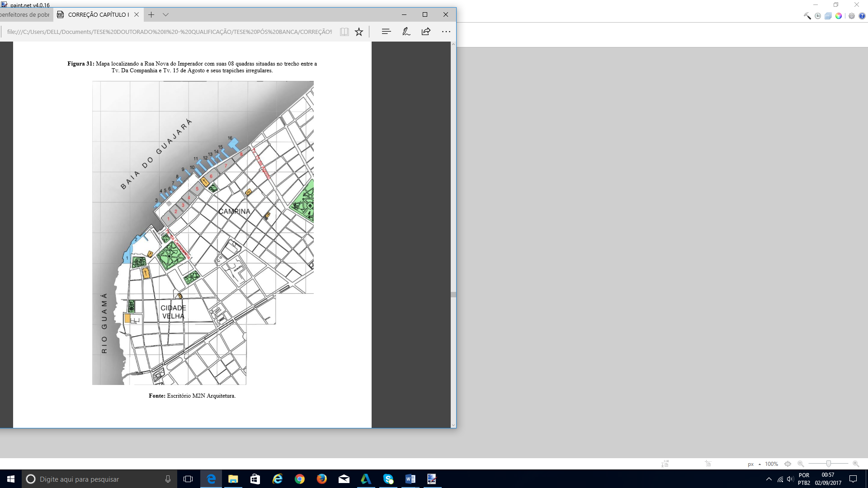
Task: Switch to CORREÇÃO CAPÍTULO I tab
Action: 98,14
